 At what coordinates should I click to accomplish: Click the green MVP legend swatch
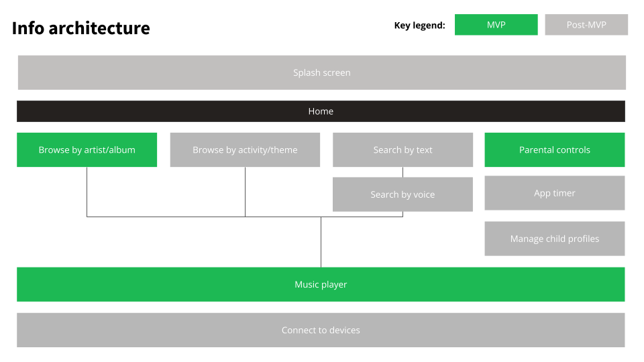pyautogui.click(x=496, y=25)
